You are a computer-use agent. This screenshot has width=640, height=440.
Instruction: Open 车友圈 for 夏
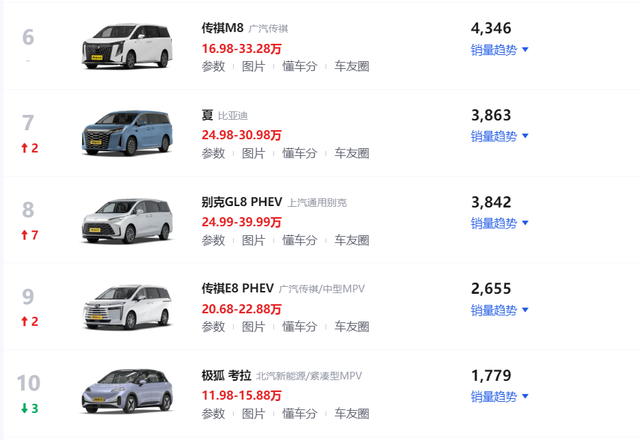click(x=351, y=154)
